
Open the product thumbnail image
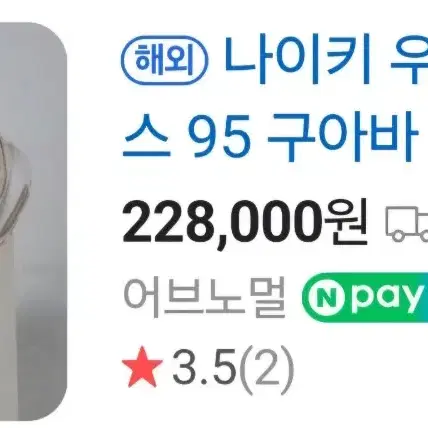pos(33,222)
